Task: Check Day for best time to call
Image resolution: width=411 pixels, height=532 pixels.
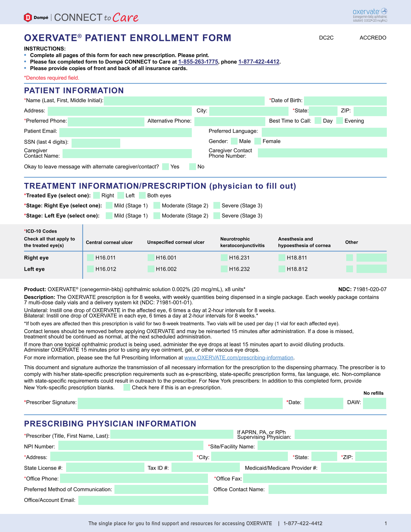Action: [318, 121]
